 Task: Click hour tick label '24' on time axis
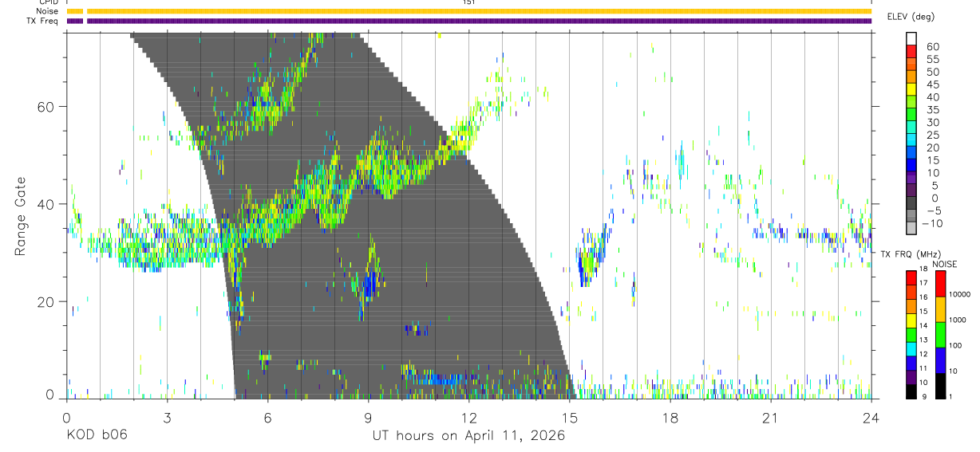coord(871,418)
